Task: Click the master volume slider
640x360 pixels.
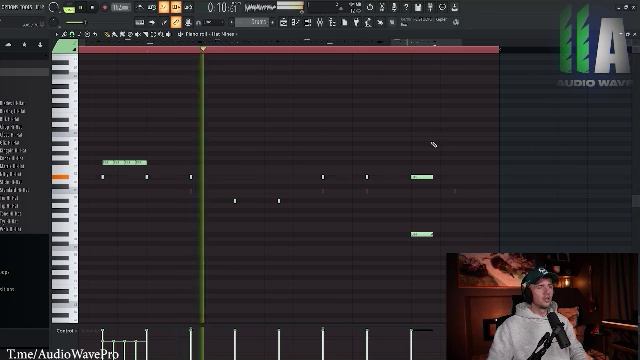Action: click(x=75, y=22)
